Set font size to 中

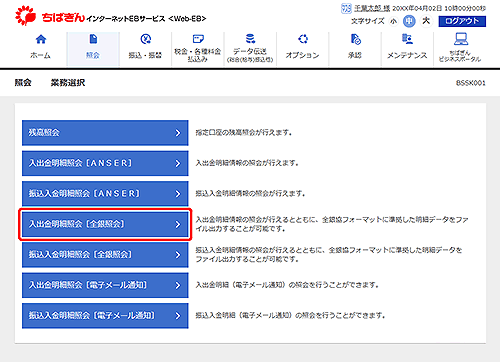[409, 21]
